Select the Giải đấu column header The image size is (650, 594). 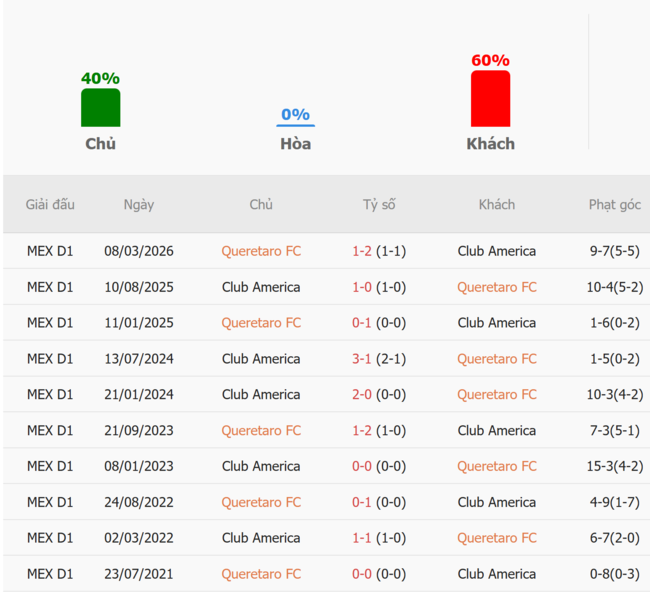[x=50, y=204]
